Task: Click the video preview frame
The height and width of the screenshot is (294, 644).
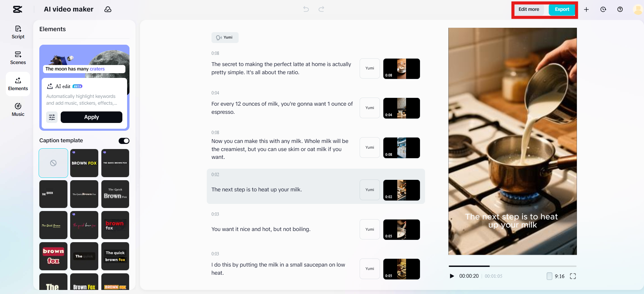Action: [512, 141]
